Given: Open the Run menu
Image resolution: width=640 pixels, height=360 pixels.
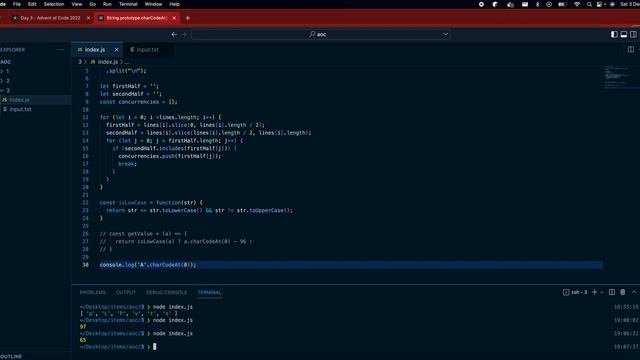Looking at the screenshot, I should click(107, 4).
